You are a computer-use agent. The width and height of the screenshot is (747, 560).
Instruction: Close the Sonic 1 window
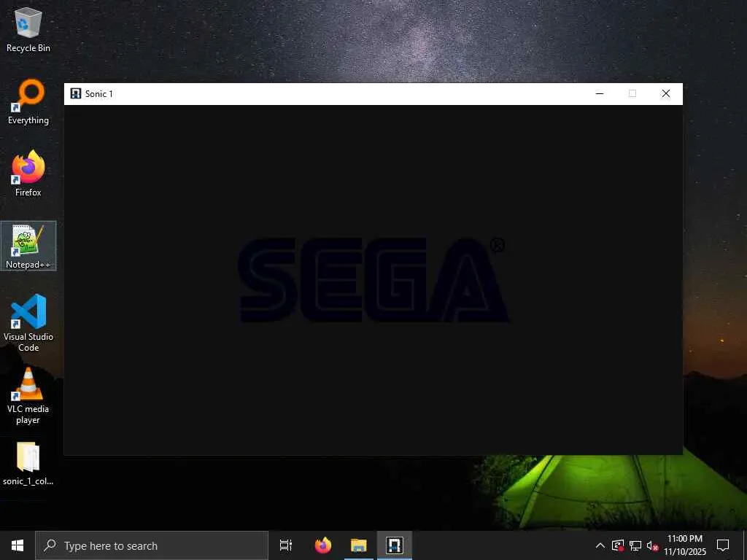[x=665, y=93]
